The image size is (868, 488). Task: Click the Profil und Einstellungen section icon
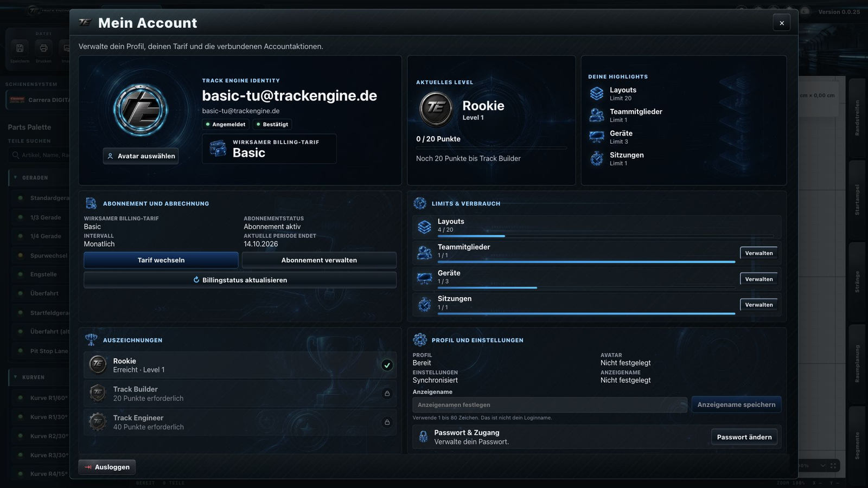420,340
